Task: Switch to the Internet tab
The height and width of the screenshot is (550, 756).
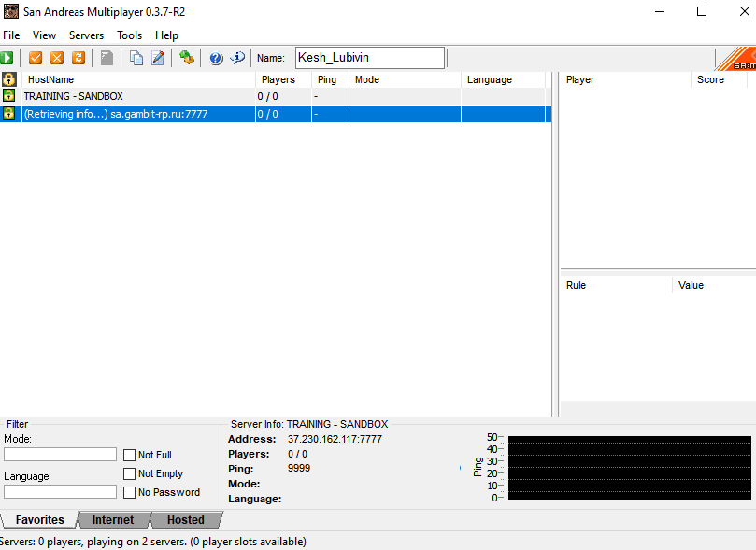Action: pos(113,520)
